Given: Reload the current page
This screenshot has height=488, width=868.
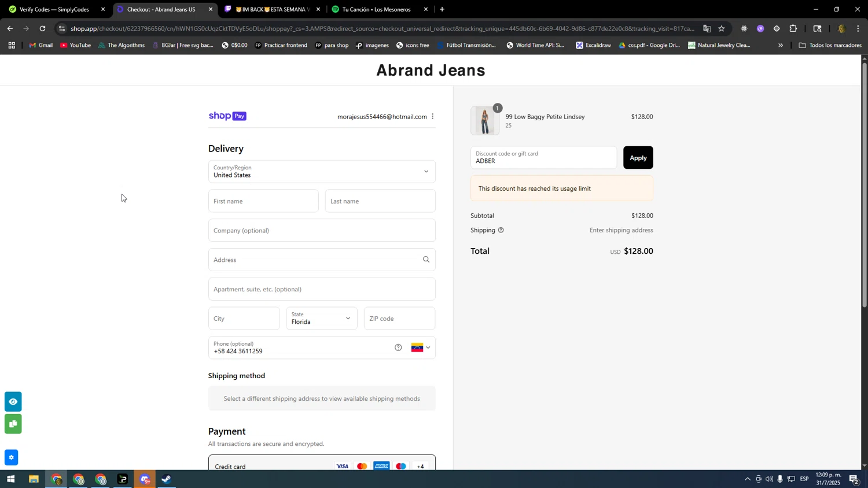Looking at the screenshot, I should [x=42, y=28].
